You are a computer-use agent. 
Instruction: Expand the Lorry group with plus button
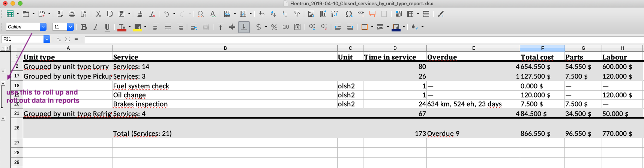pos(3,71)
